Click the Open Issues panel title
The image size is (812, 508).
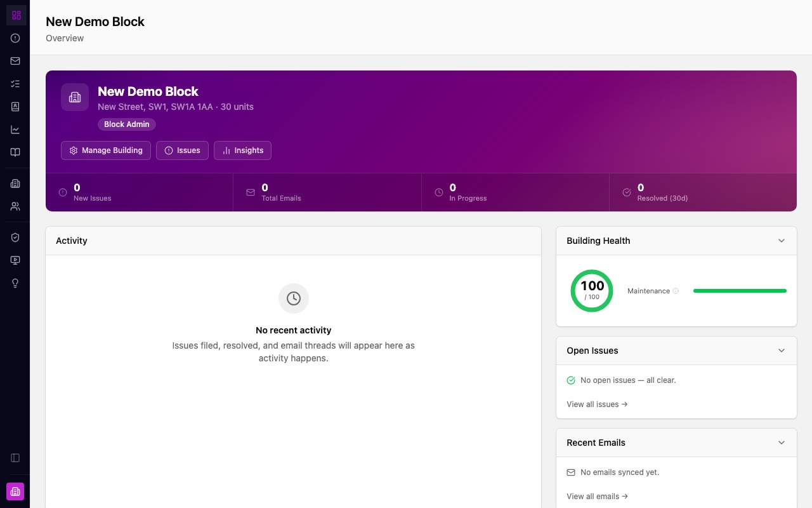(x=593, y=351)
